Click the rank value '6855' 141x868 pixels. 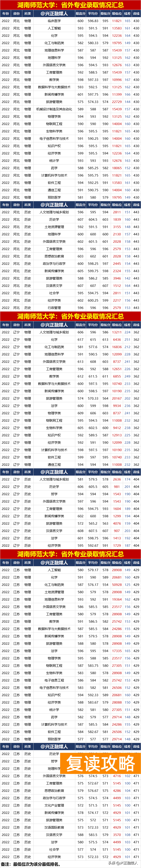tap(117, 376)
